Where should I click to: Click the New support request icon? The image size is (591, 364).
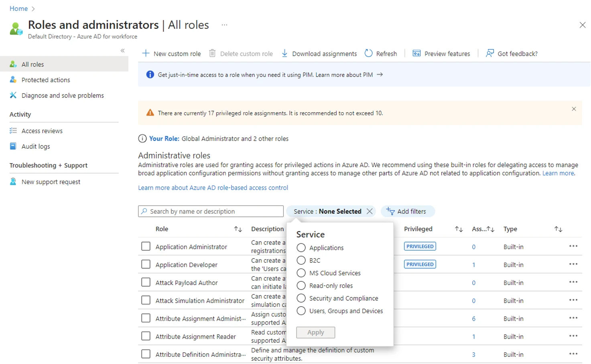(x=13, y=182)
